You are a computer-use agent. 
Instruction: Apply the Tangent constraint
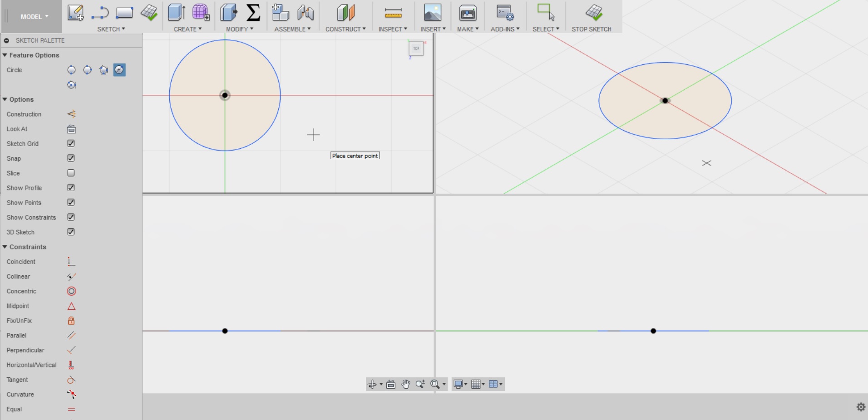tap(71, 380)
